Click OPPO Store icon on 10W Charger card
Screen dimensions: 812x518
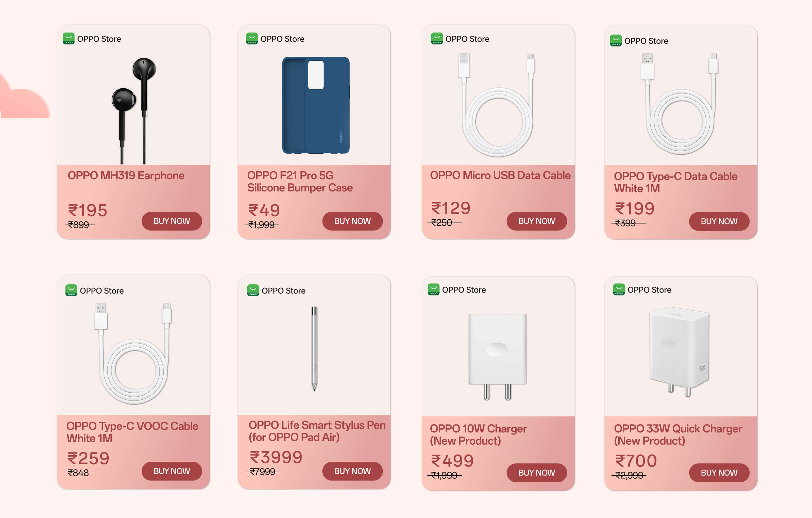(433, 289)
